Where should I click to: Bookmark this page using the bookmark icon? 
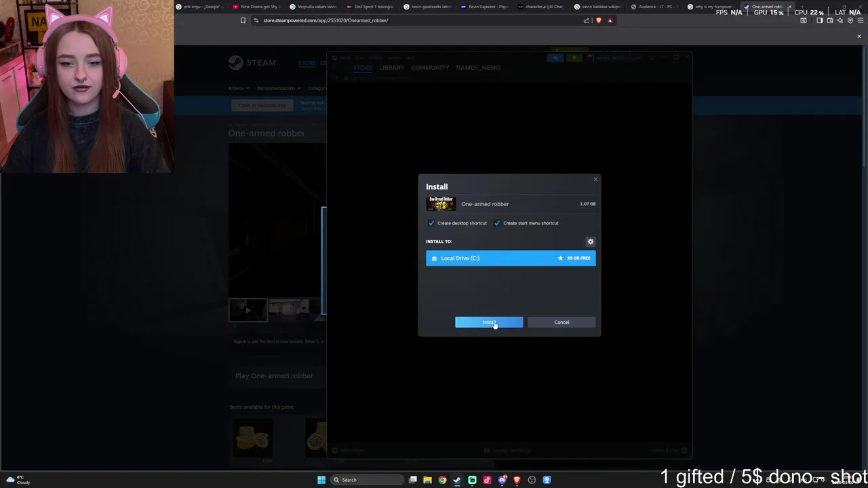click(243, 20)
